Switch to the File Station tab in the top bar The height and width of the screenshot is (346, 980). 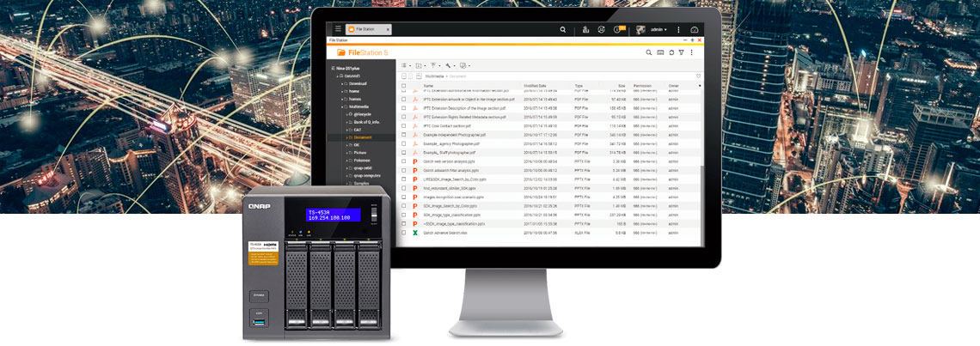tap(369, 29)
